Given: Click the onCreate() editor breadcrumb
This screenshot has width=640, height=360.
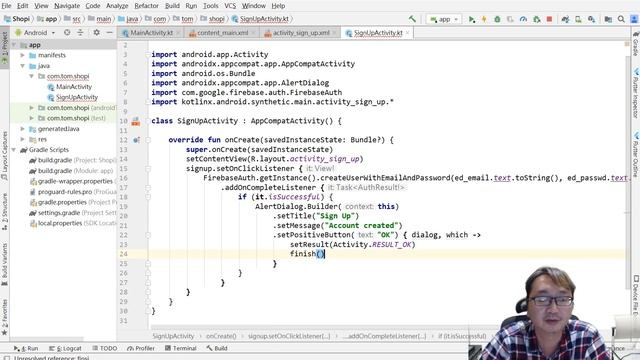Looking at the screenshot, I should 221,336.
